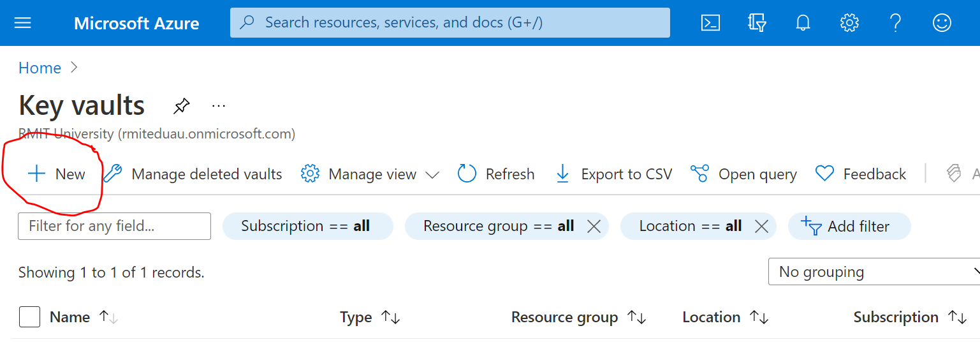
Task: Launch Cloud Shell from top bar
Action: coord(710,23)
